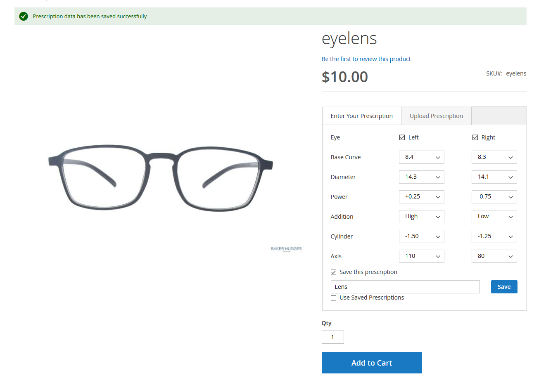Open right eye Base Curve dropdown
Image resolution: width=546 pixels, height=392 pixels.
tap(494, 157)
